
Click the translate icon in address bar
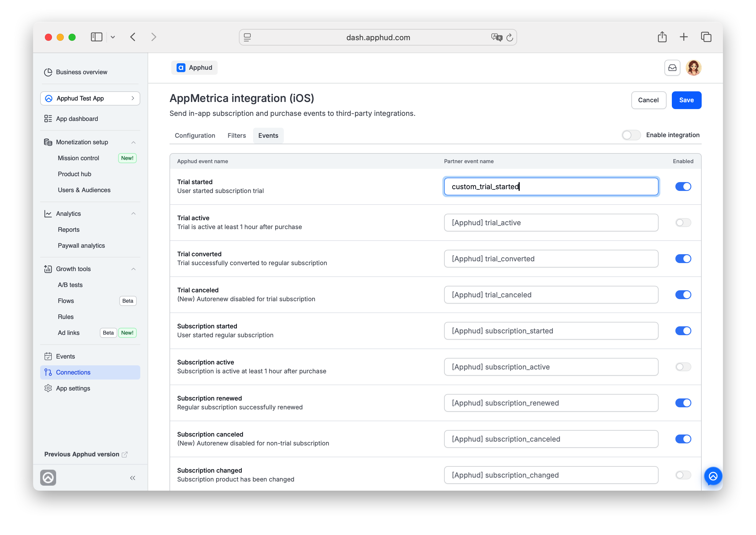click(x=496, y=37)
